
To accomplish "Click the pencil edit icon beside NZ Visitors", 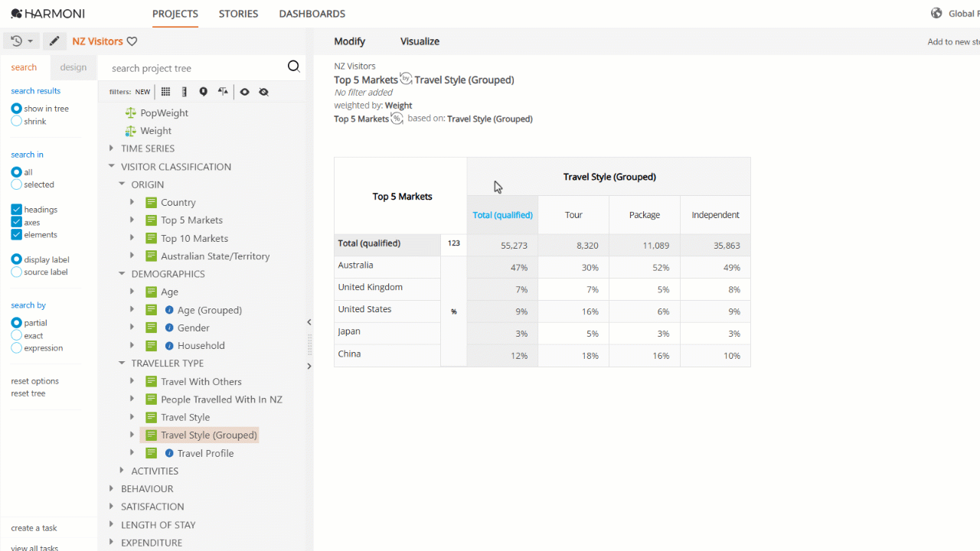I will 54,41.
